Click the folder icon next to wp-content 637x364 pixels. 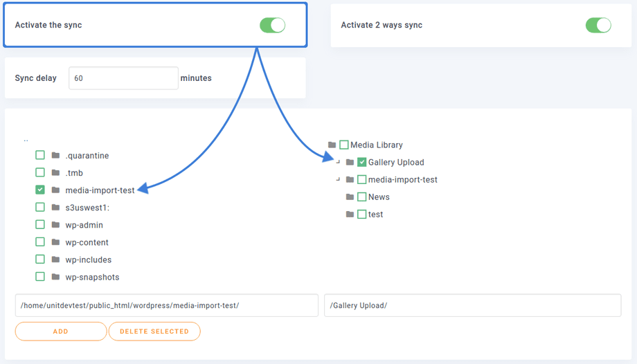pos(56,242)
